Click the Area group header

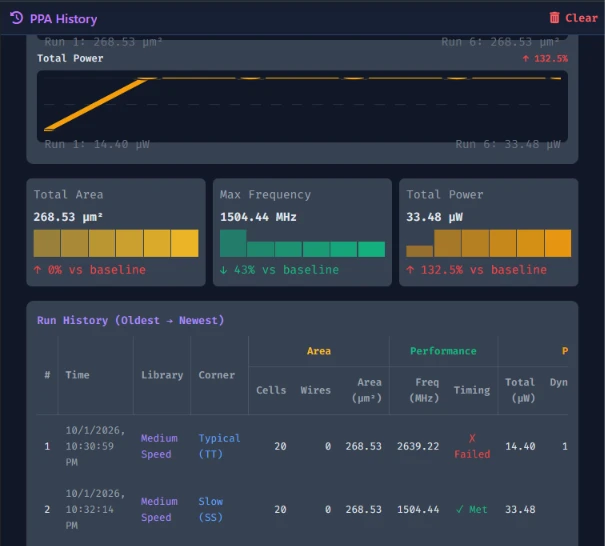click(319, 351)
